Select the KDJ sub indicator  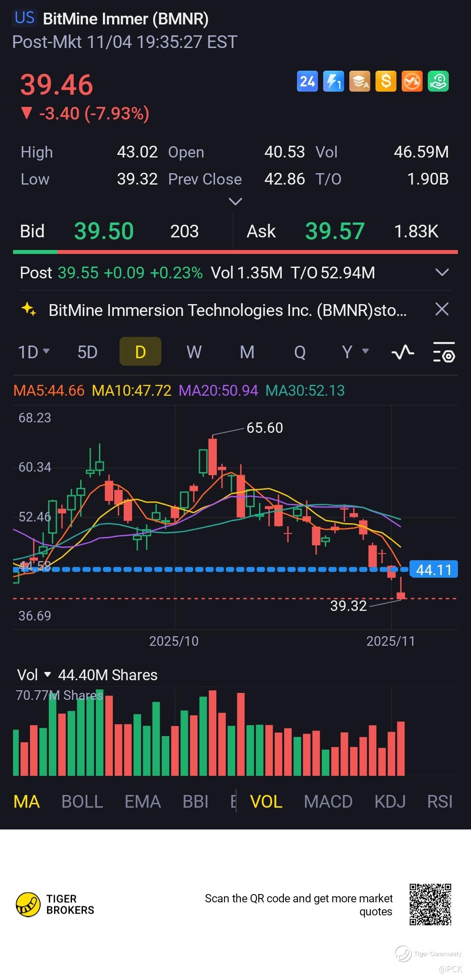pos(390,802)
